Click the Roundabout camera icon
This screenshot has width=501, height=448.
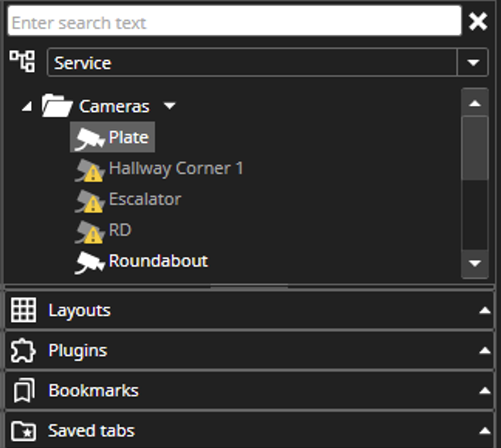click(x=89, y=263)
